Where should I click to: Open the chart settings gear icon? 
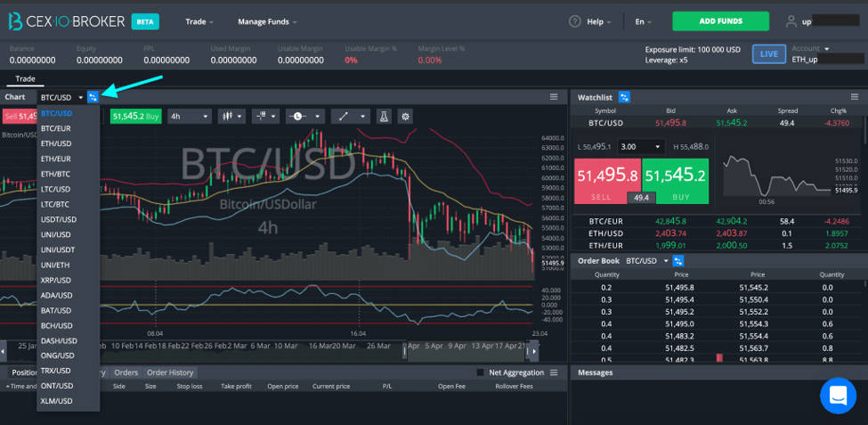[x=406, y=117]
